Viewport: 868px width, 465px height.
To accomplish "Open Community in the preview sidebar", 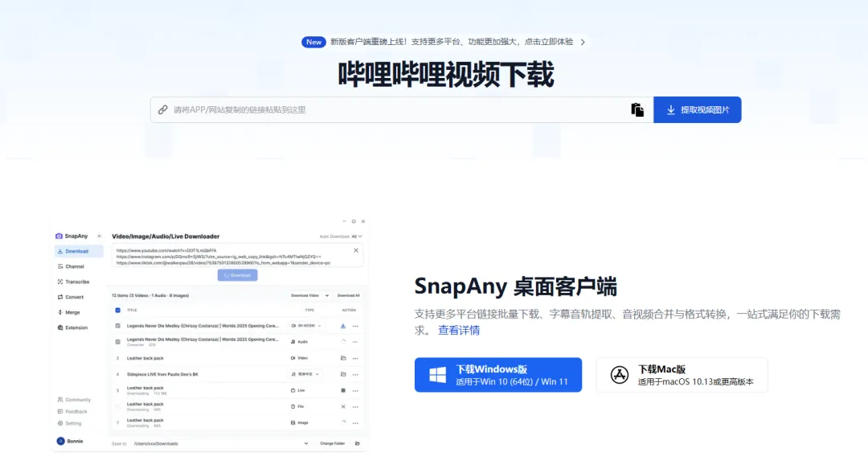I will pos(74,400).
